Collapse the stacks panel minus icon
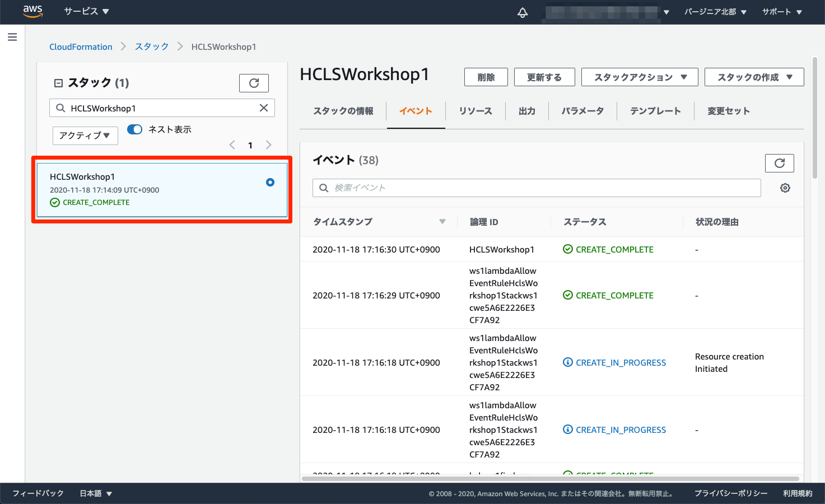 58,83
